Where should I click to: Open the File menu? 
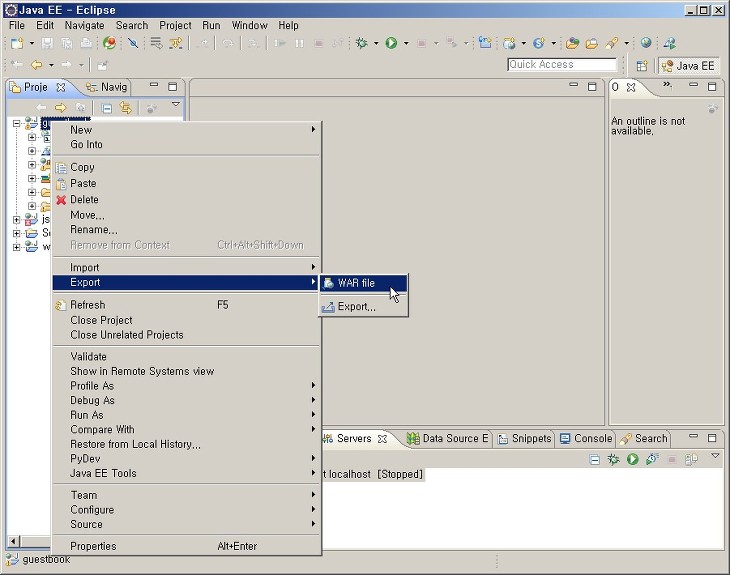[x=17, y=25]
